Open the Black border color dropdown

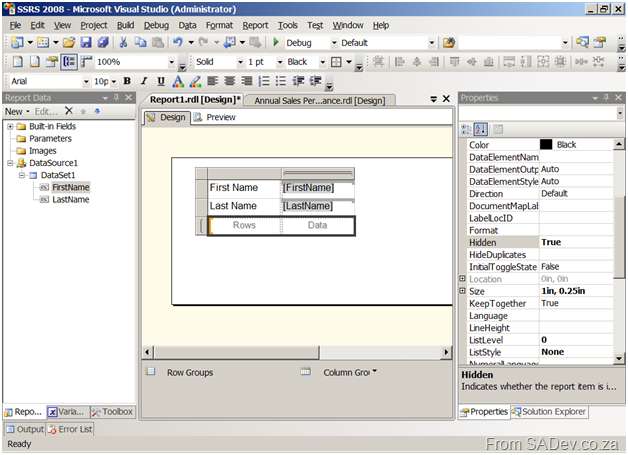(x=322, y=62)
